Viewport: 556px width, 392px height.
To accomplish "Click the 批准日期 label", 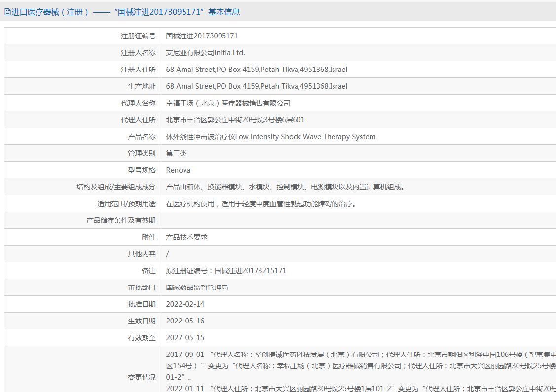I will [x=142, y=304].
